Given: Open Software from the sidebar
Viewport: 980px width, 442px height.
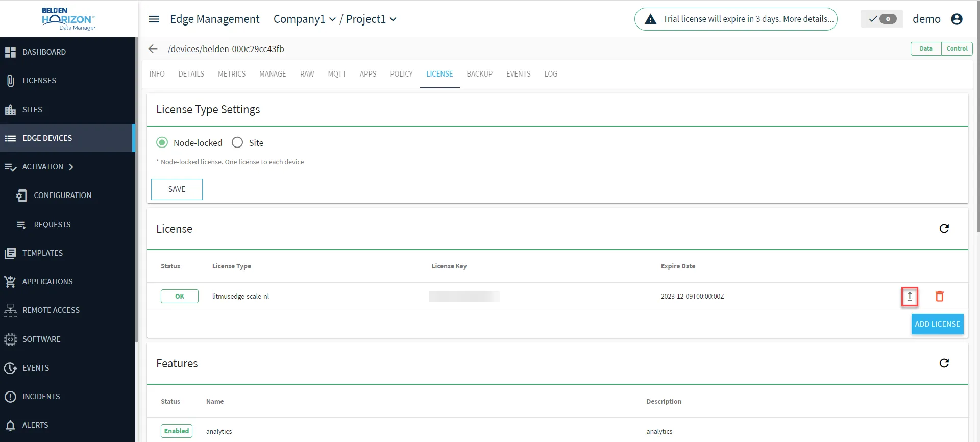Looking at the screenshot, I should pyautogui.click(x=41, y=339).
